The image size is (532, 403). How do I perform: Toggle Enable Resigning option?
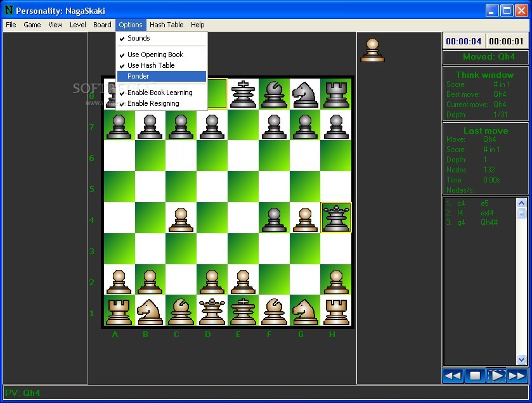162,103
